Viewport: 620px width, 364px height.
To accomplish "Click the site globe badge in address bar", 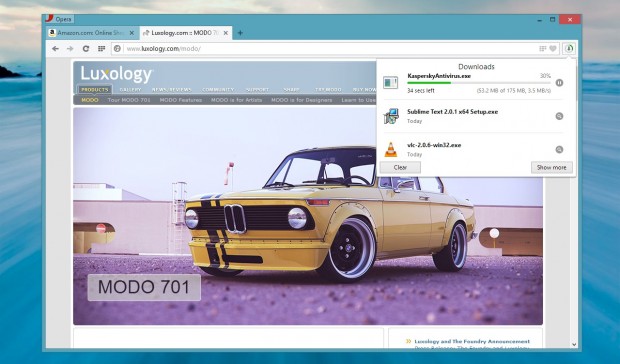I will tap(117, 49).
